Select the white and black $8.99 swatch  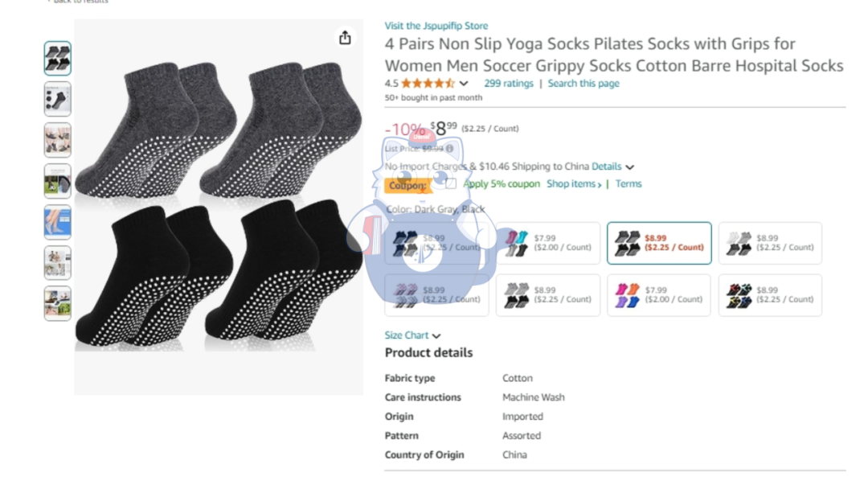tap(770, 243)
